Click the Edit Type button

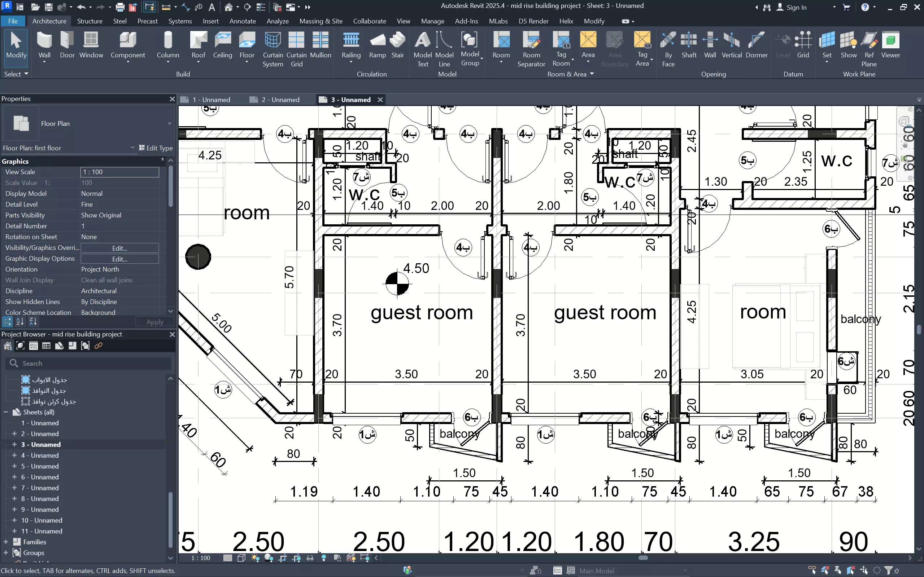click(x=156, y=148)
